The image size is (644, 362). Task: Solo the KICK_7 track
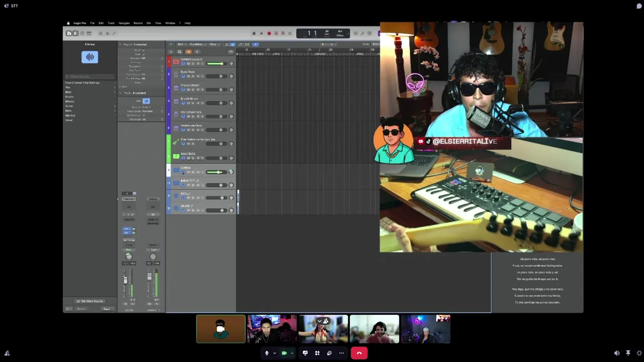point(193,198)
